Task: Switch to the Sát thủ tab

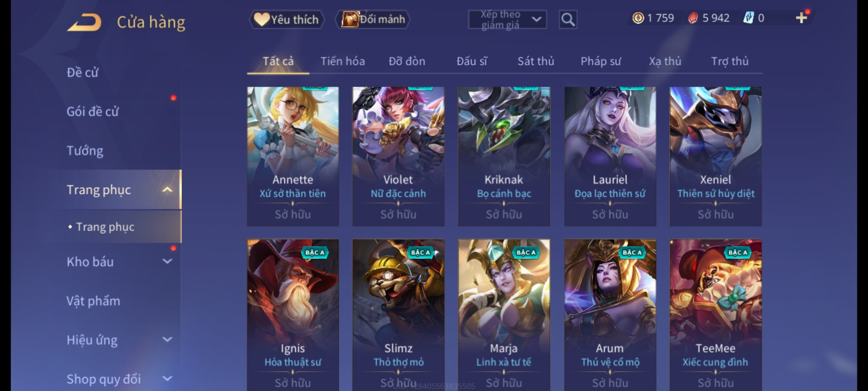Action: coord(536,61)
